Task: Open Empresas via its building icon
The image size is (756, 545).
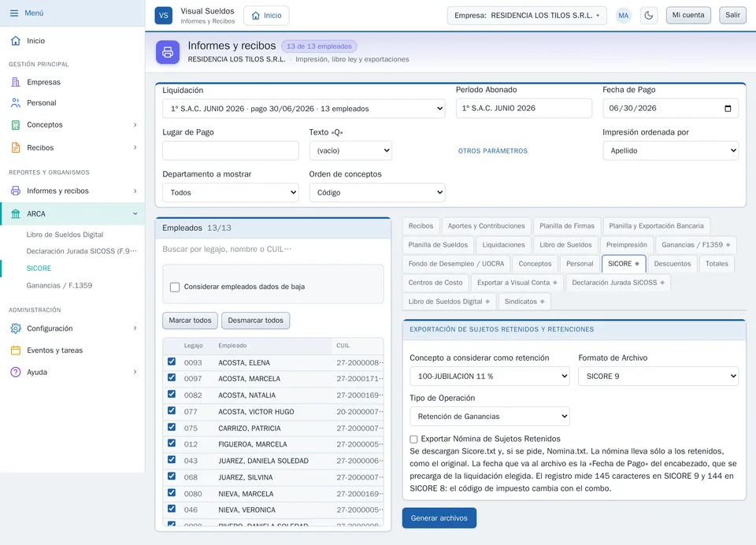Action: point(16,82)
